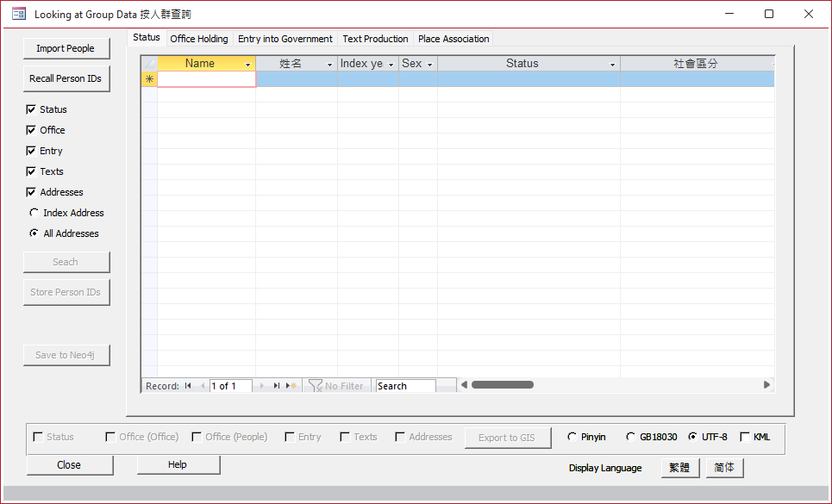
Task: Click the next record arrow
Action: (262, 386)
